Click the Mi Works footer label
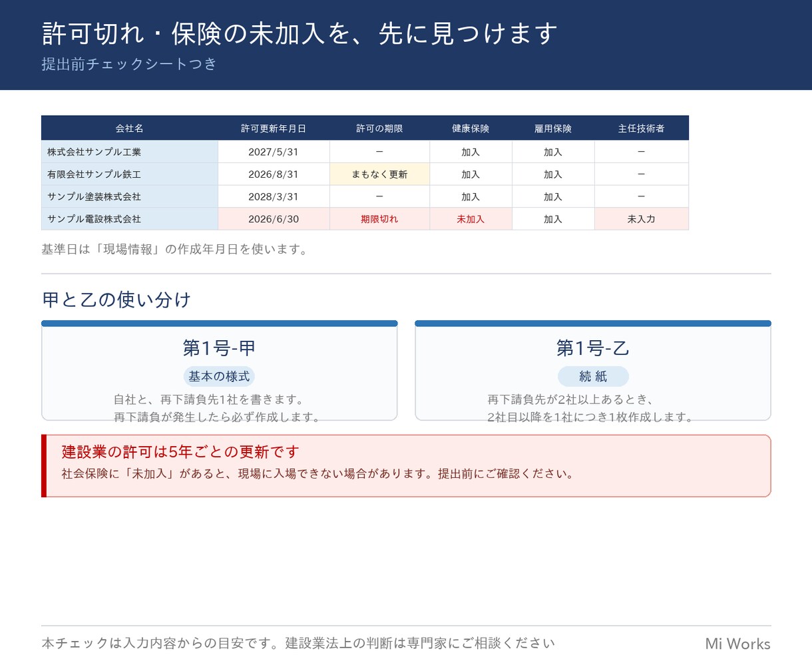The image size is (812, 671). (737, 644)
